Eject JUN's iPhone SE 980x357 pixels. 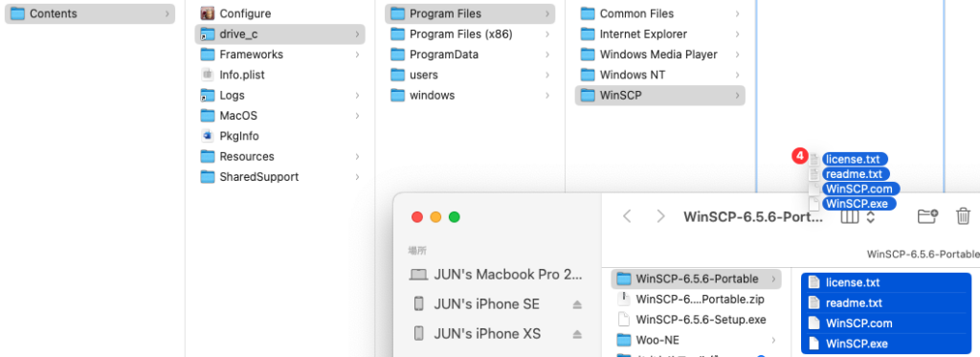pyautogui.click(x=577, y=304)
